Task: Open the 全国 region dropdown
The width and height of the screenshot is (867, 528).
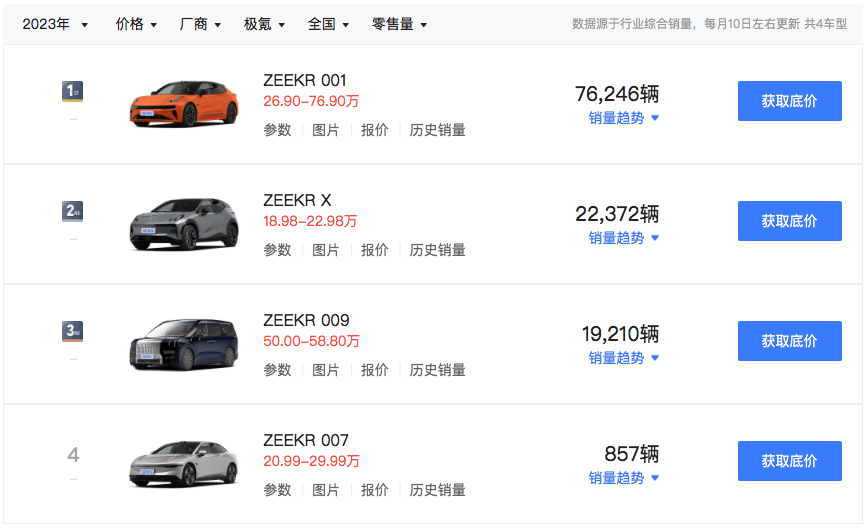Action: (328, 24)
